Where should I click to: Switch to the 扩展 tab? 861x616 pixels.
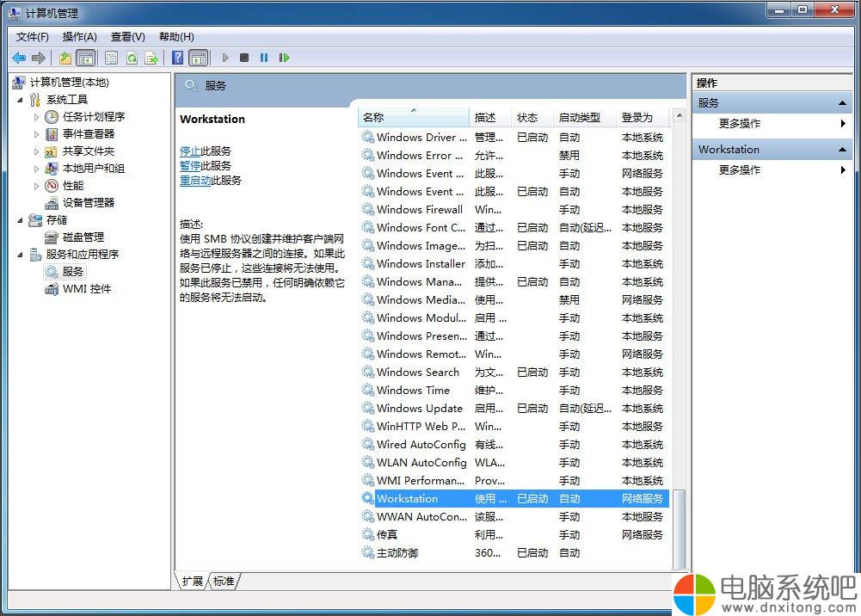click(192, 581)
